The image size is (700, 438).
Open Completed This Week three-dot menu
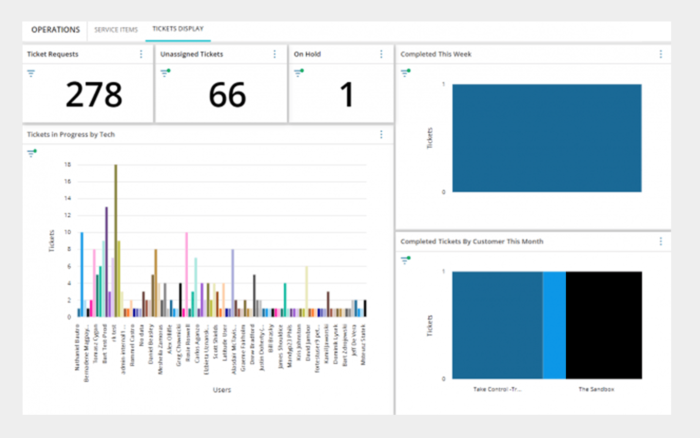pyautogui.click(x=660, y=54)
